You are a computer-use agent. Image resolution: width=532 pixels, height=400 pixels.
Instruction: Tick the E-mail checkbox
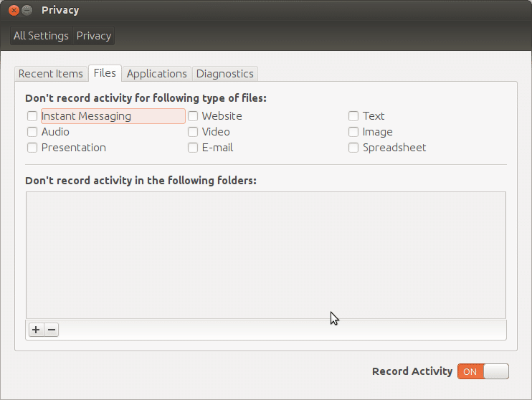tap(193, 148)
